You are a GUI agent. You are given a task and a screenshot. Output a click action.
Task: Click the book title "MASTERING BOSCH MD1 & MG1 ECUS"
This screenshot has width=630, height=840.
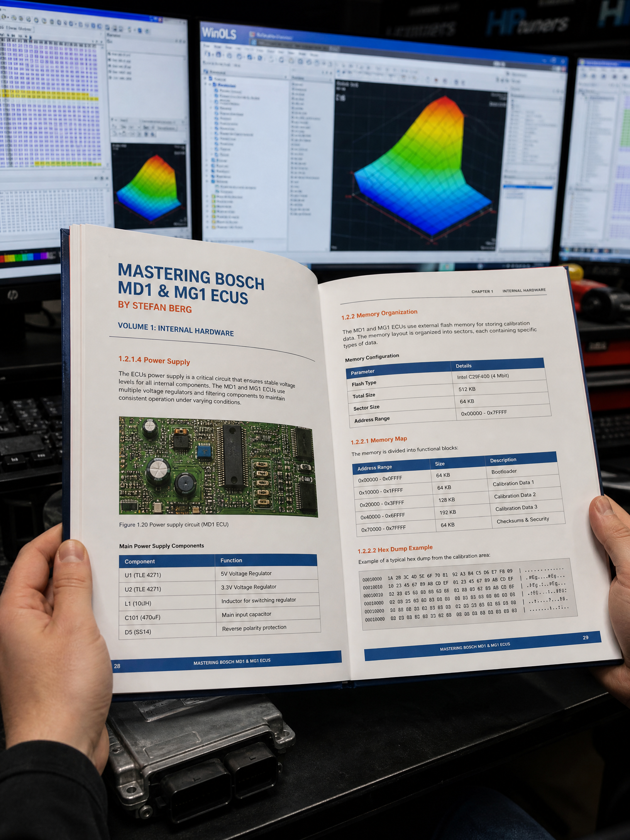[x=191, y=283]
